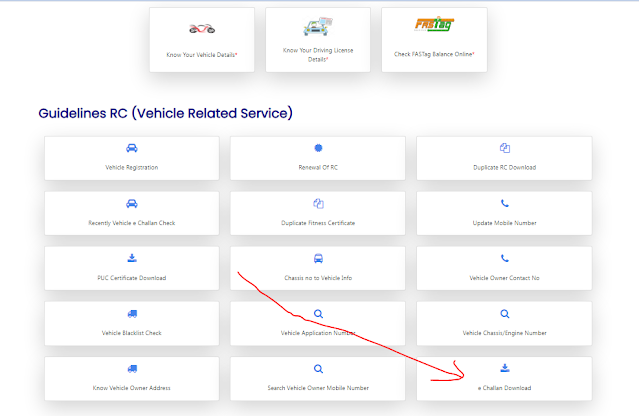Click the copy icon above Duplicate Fitness Certificate
Screen dimensions: 639x416
click(x=318, y=203)
